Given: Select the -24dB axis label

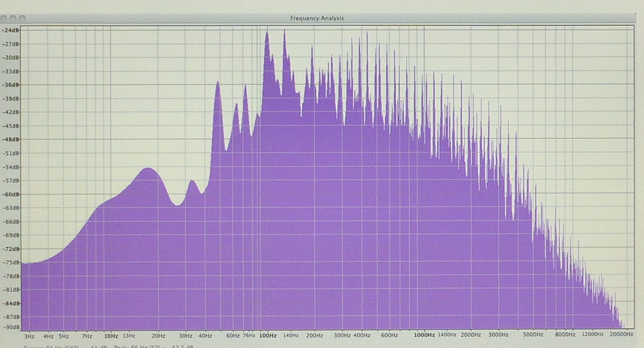Looking at the screenshot, I should click(10, 30).
